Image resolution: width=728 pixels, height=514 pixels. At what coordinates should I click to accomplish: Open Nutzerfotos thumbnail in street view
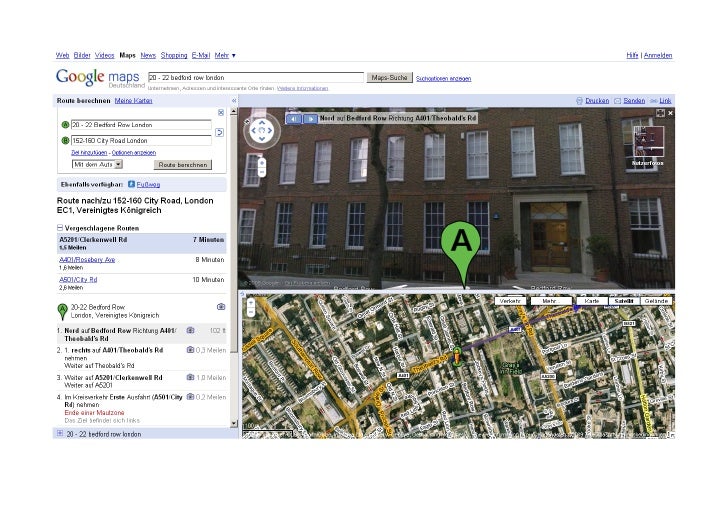(648, 142)
